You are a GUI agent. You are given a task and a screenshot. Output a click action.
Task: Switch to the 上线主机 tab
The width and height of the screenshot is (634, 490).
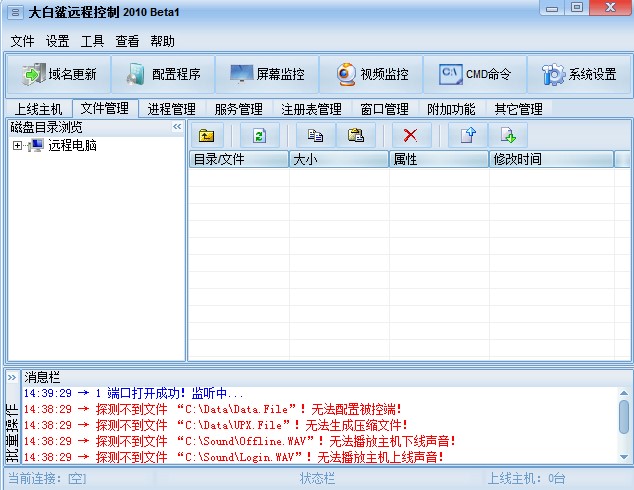[x=39, y=109]
